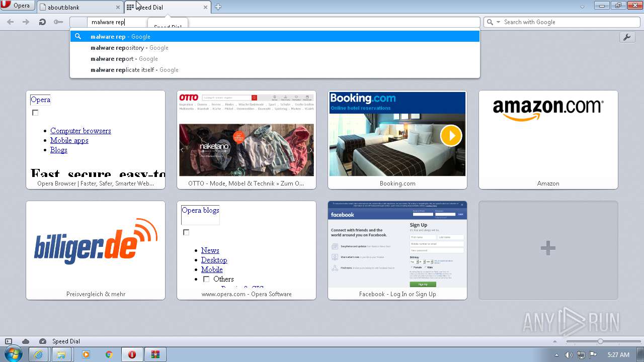The height and width of the screenshot is (362, 644).
Task: Click the 'Opera Browser | Faster, Safer' caption
Action: [x=96, y=184]
